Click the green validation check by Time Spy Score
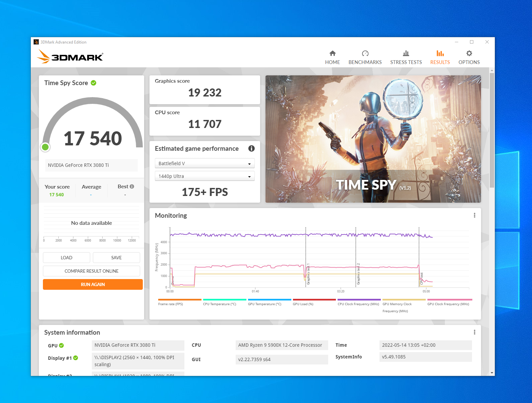This screenshot has height=403, width=532. (x=94, y=83)
